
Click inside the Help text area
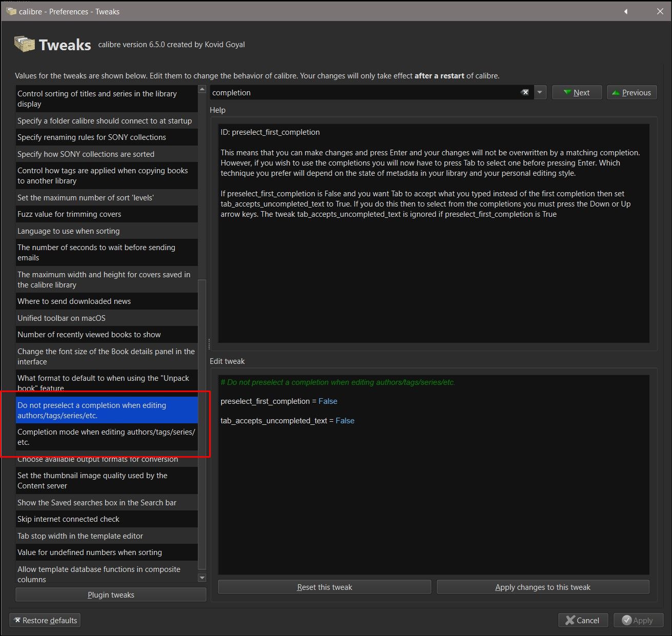[x=434, y=233]
